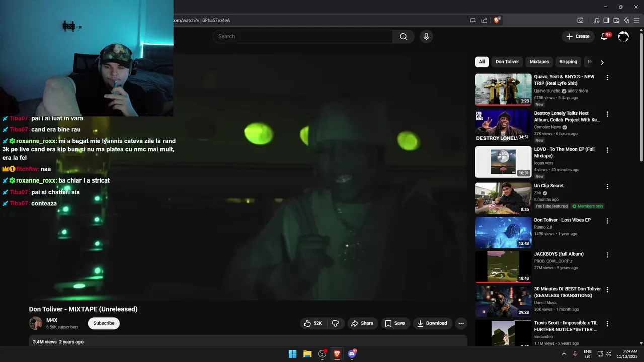644x362 pixels.
Task: Select the Mixtapes filter chip
Action: tap(539, 62)
